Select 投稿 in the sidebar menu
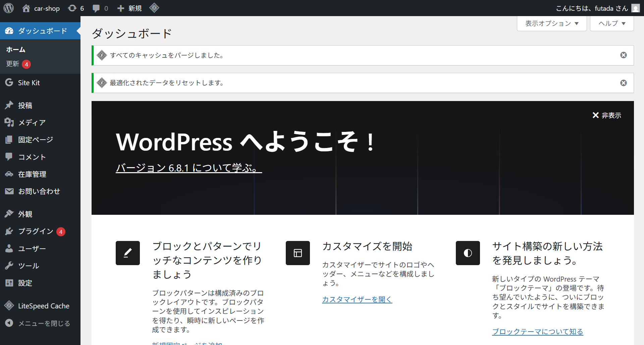The height and width of the screenshot is (345, 644). 25,105
